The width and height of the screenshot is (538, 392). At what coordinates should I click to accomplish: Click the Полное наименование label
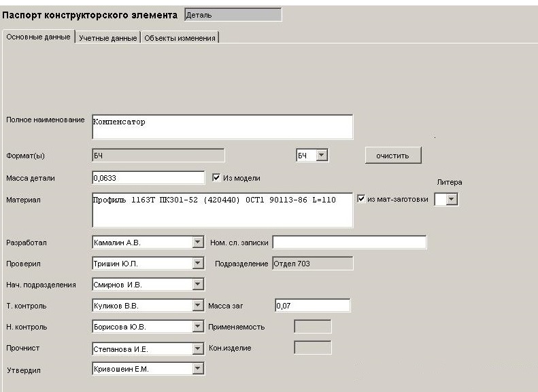tap(46, 120)
